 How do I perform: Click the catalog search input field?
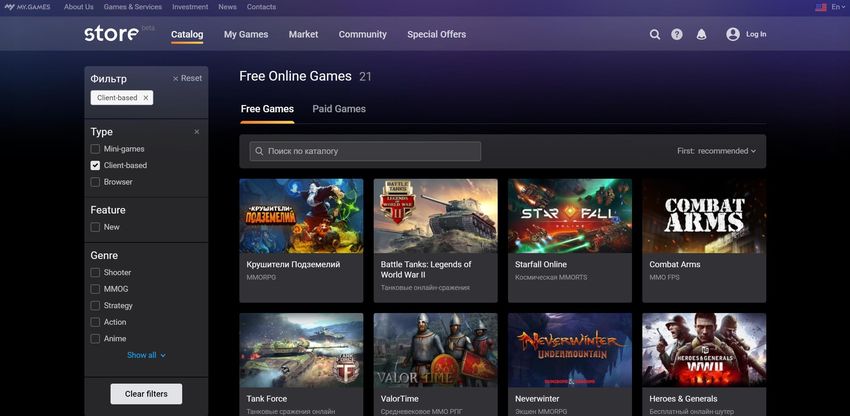pyautogui.click(x=365, y=151)
